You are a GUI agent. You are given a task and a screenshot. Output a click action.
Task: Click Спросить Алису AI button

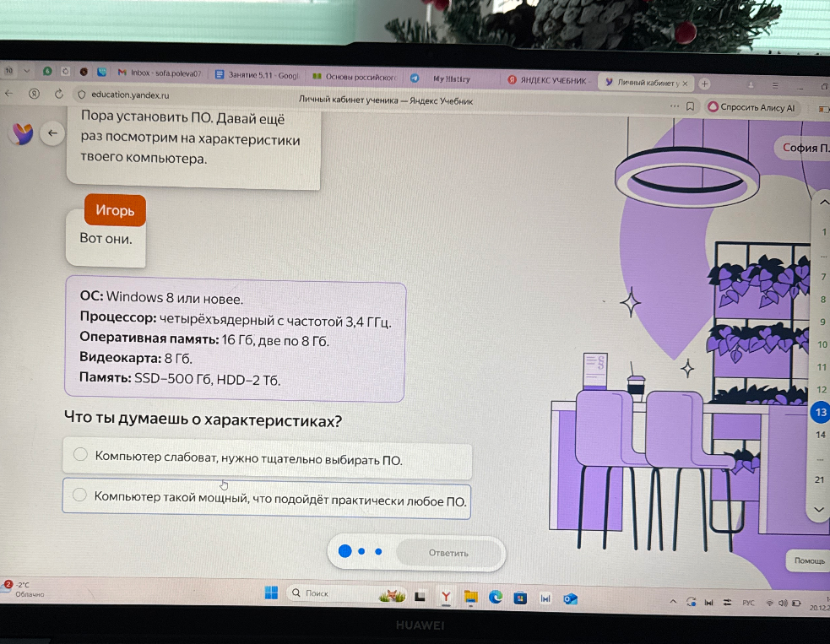click(x=751, y=107)
